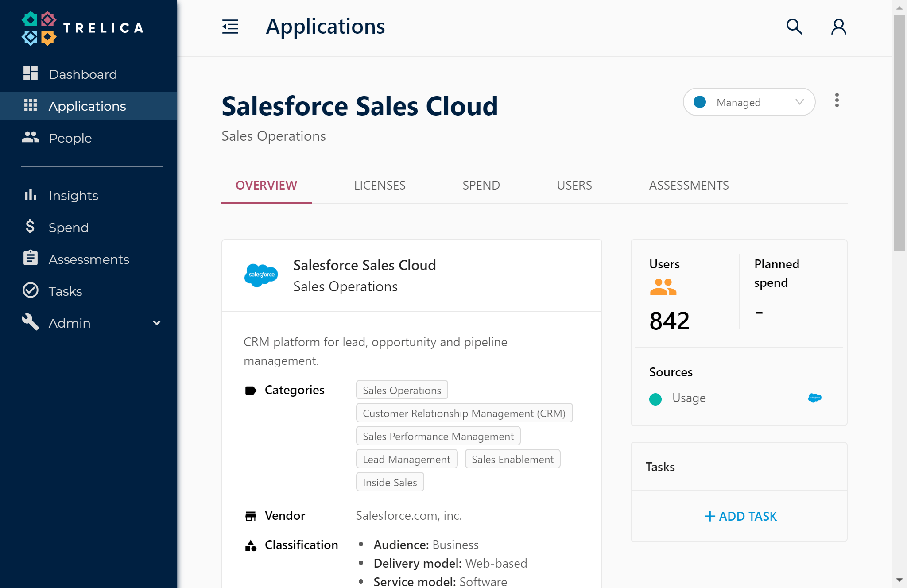Open the three-dot more options menu

(x=837, y=101)
